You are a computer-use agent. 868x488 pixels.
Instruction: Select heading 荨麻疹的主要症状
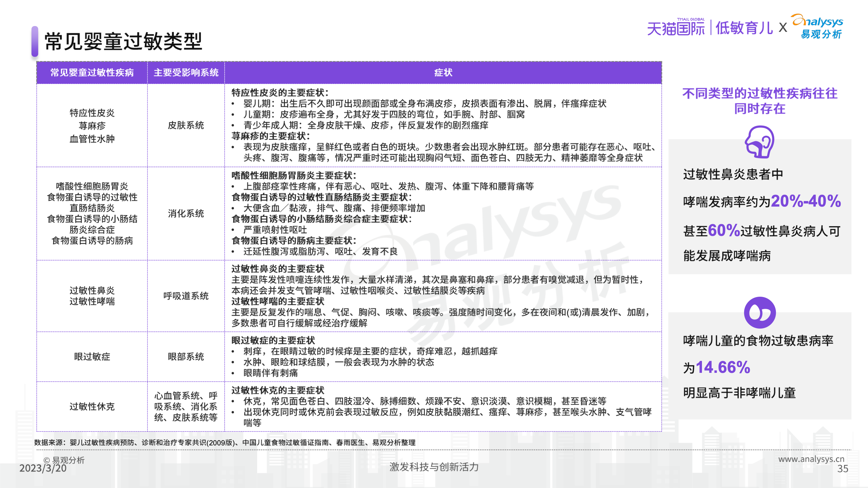click(271, 136)
